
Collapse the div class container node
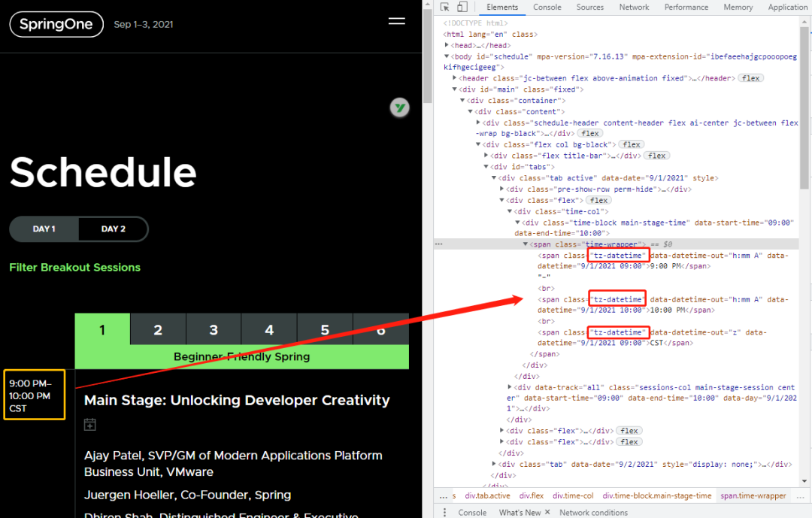(x=463, y=100)
